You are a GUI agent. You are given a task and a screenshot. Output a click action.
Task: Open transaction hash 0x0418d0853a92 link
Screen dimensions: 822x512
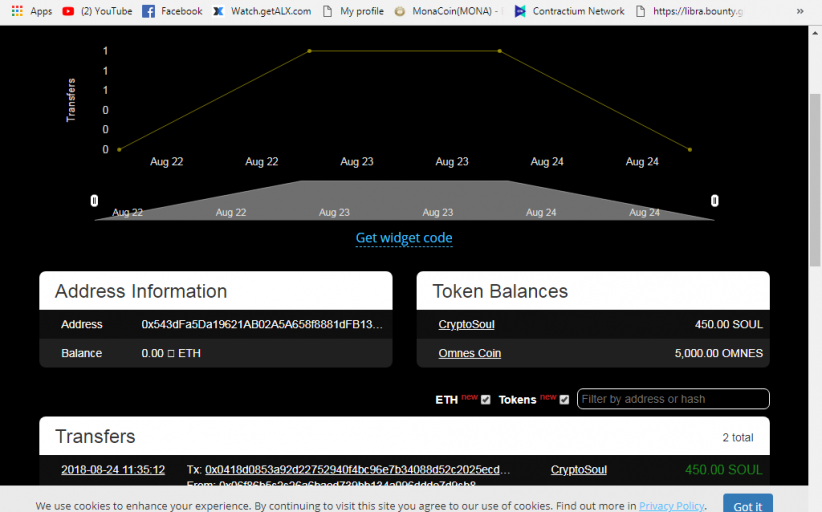point(357,470)
